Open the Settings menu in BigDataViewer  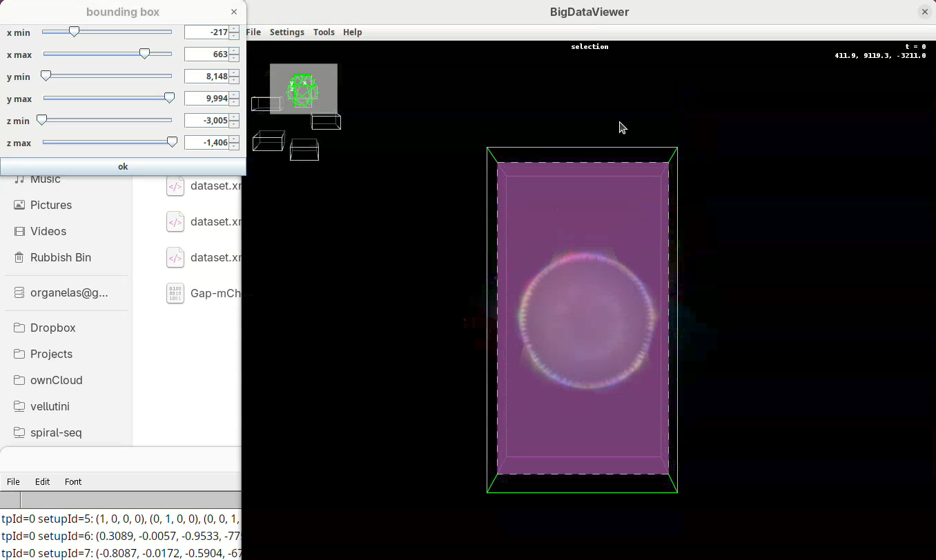pyautogui.click(x=286, y=32)
